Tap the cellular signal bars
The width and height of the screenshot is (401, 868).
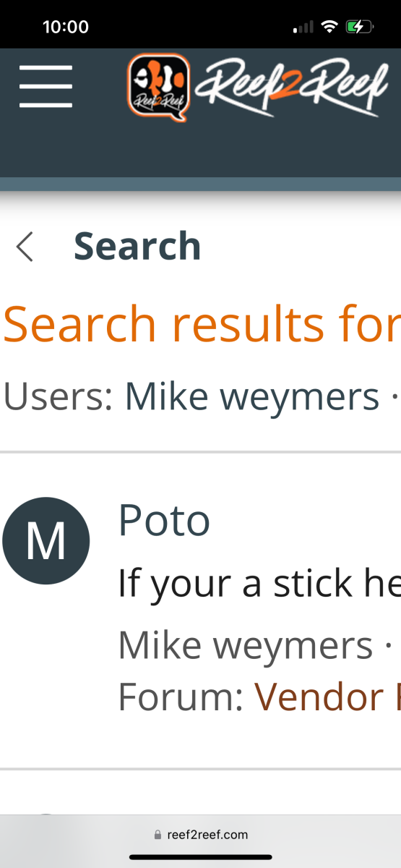pyautogui.click(x=303, y=27)
